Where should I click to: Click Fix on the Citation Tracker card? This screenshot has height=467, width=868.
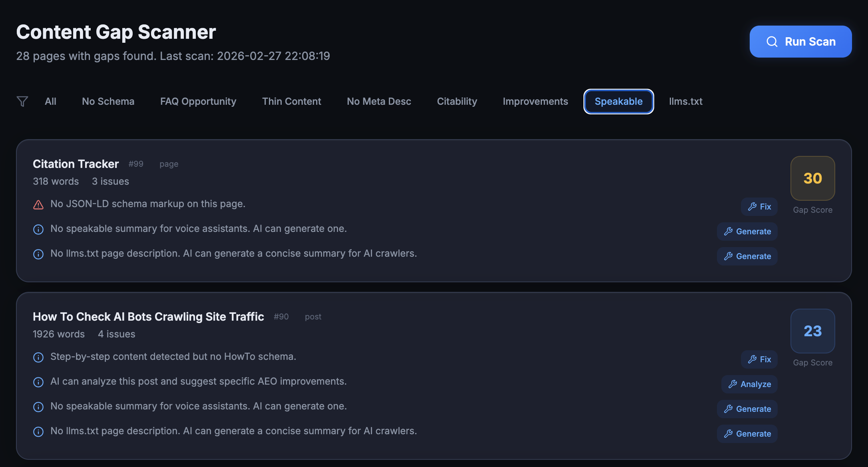coord(759,207)
